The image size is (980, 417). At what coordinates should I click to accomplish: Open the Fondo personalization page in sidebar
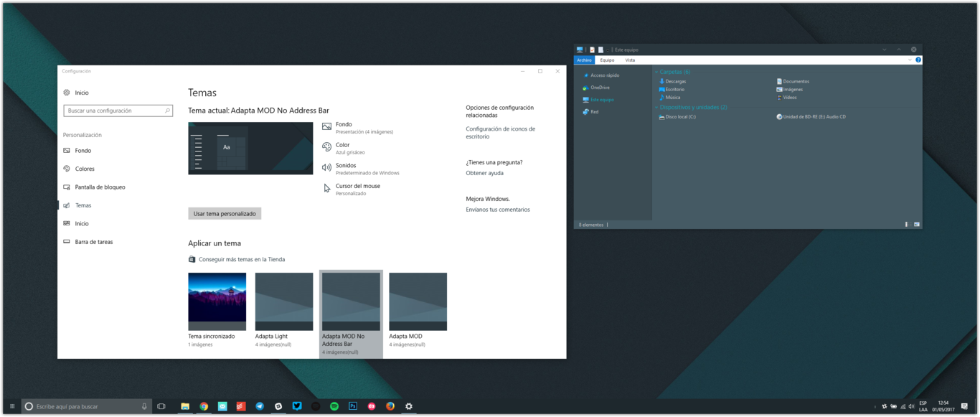click(83, 151)
